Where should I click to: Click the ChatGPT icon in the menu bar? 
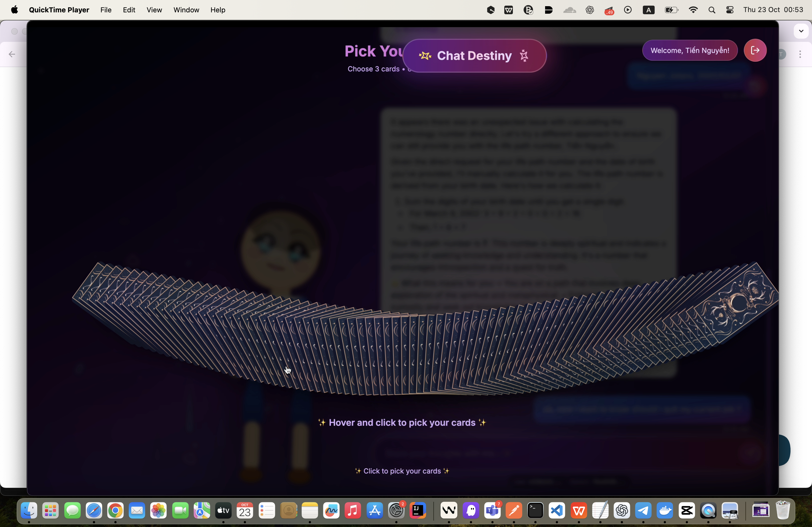click(x=590, y=10)
